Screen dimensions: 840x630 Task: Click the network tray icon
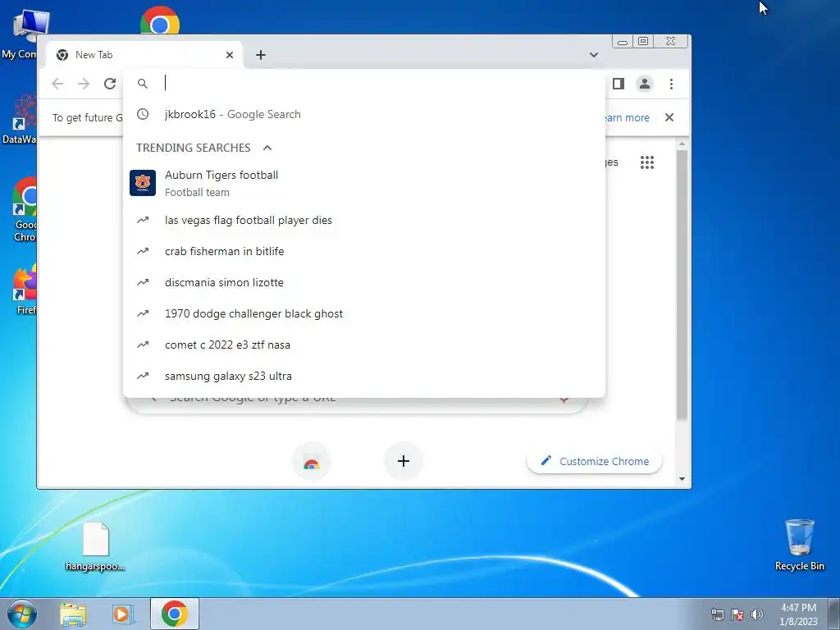pyautogui.click(x=717, y=614)
